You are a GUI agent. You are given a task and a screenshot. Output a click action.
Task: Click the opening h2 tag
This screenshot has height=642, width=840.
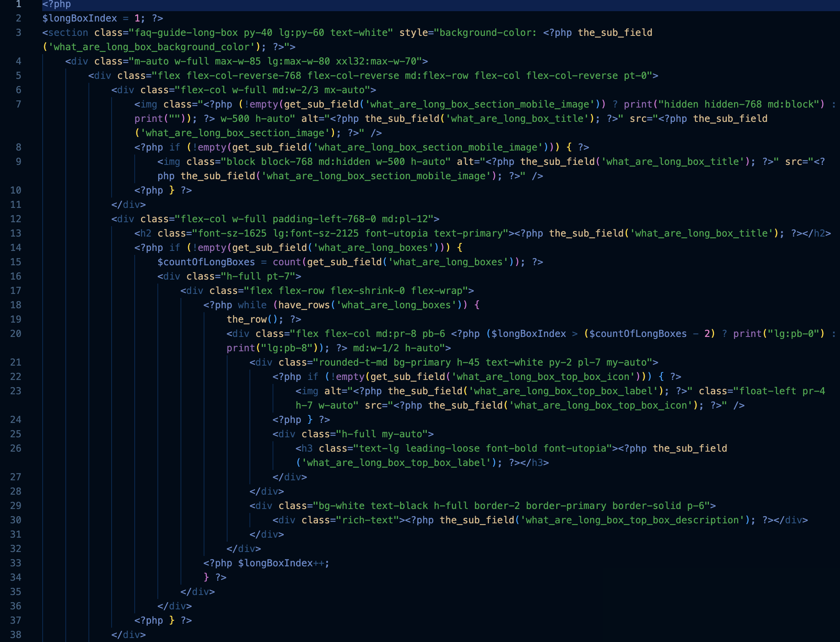click(x=143, y=233)
